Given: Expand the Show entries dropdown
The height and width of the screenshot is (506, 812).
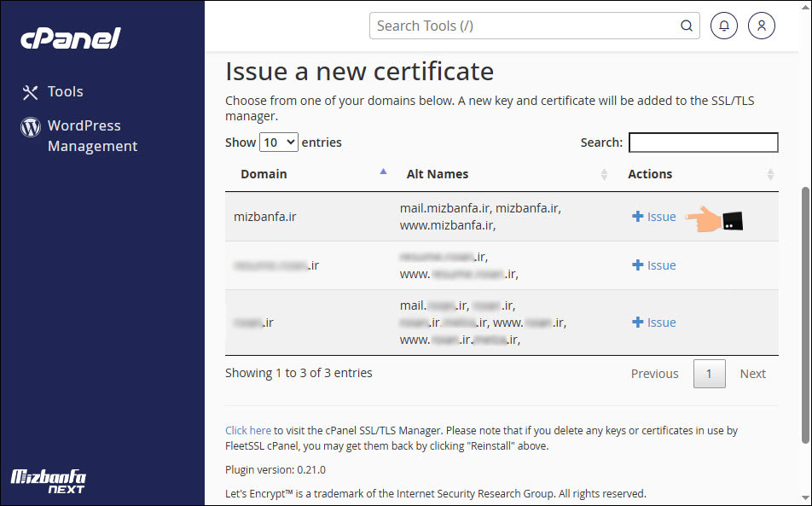Looking at the screenshot, I should (x=279, y=142).
